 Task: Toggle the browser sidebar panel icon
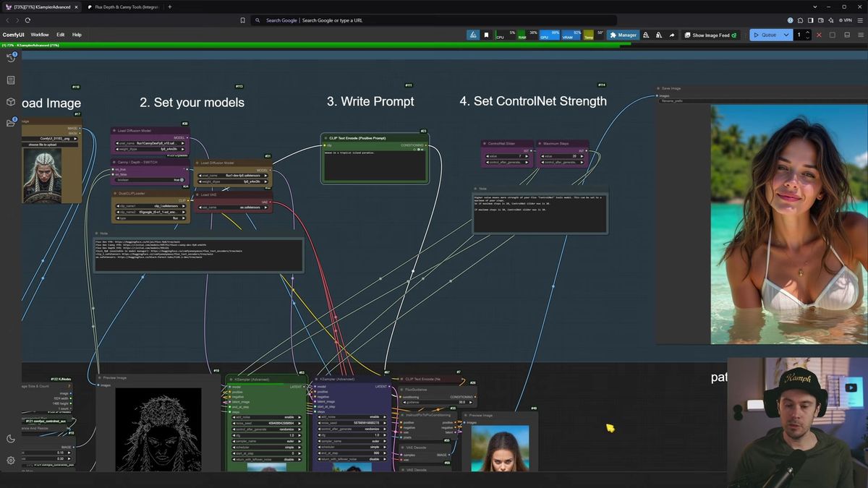coord(811,20)
